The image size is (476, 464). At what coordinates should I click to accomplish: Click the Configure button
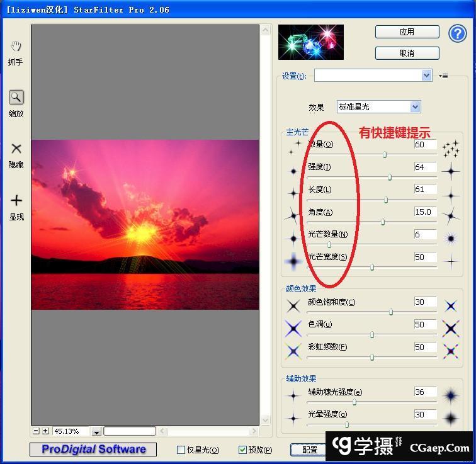pyautogui.click(x=309, y=450)
